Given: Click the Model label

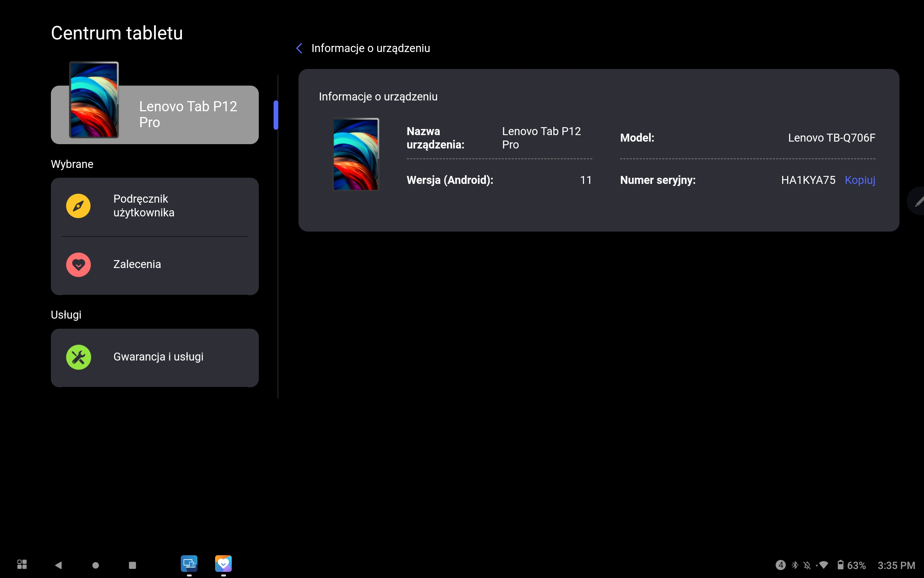Looking at the screenshot, I should pyautogui.click(x=637, y=138).
